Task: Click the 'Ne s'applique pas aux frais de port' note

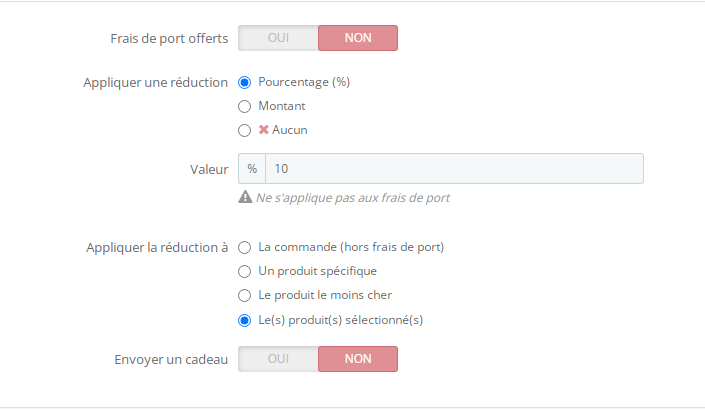Action: (352, 198)
